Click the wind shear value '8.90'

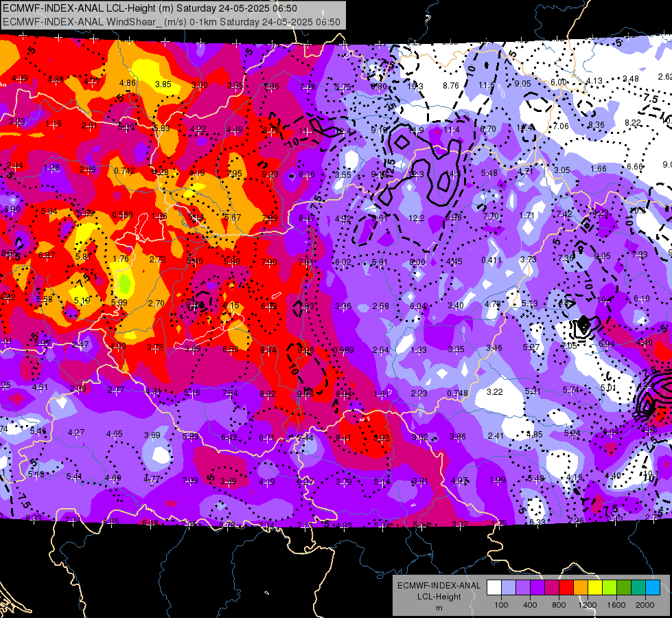click(x=12, y=209)
